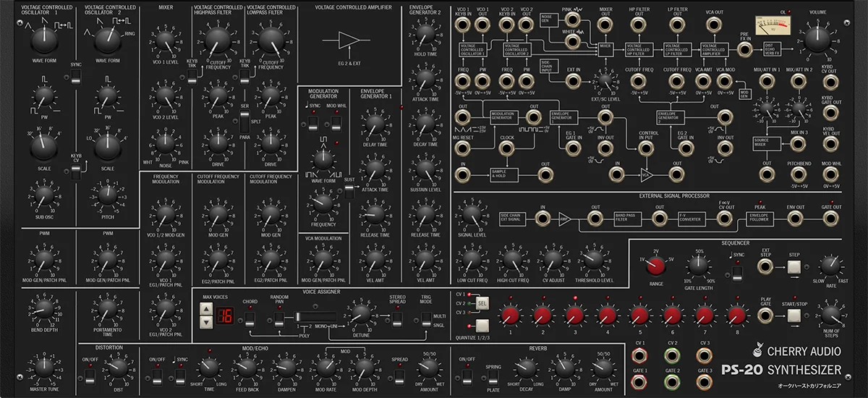Viewport: 868px width, 398px height.
Task: Click the MIX IN 3 jack
Action: click(797, 144)
